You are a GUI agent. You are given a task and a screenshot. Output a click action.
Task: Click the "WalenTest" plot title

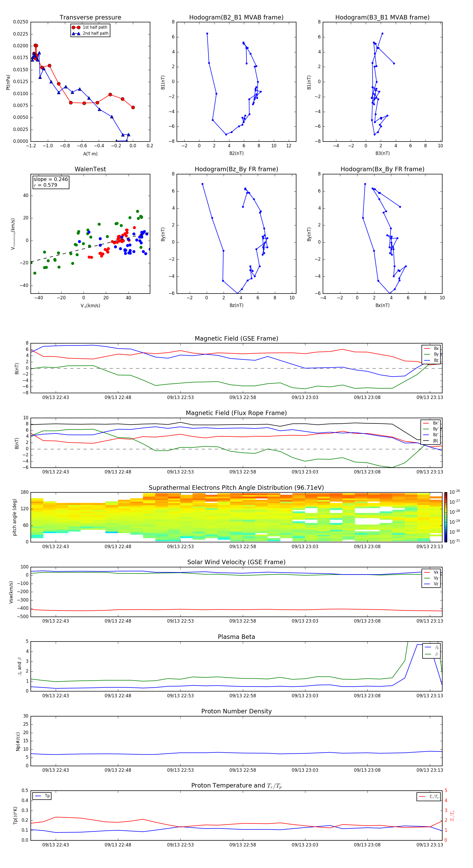[90, 169]
